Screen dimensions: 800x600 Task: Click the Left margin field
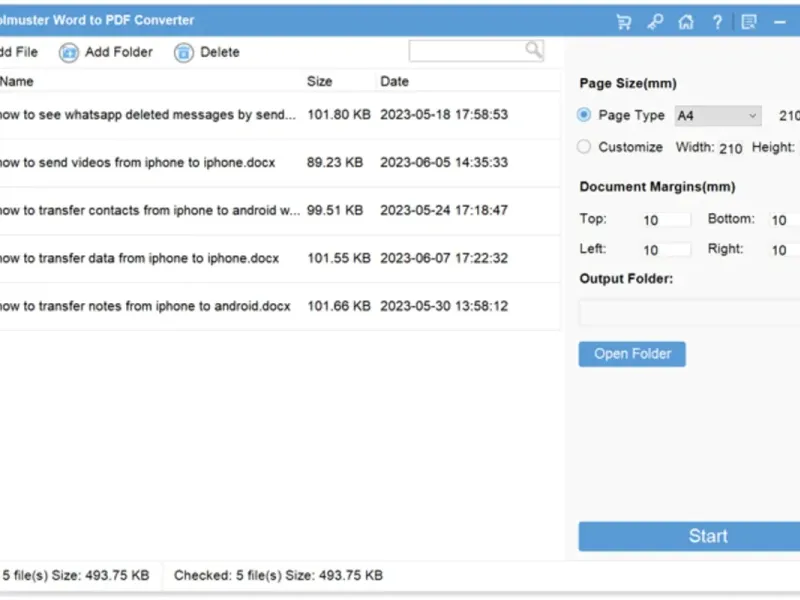coord(666,250)
